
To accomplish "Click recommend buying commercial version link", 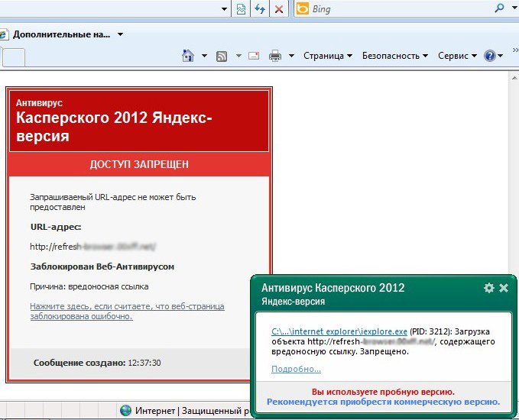I will click(383, 402).
